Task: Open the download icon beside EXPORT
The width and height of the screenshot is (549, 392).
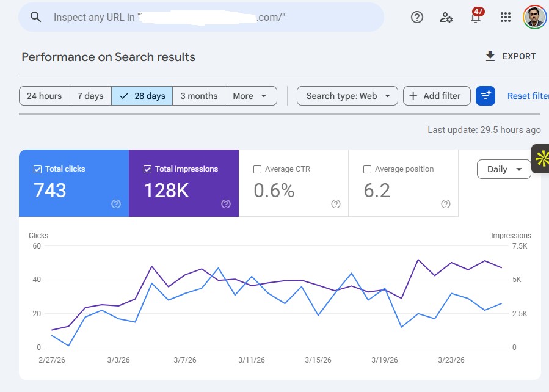Action: tap(490, 56)
